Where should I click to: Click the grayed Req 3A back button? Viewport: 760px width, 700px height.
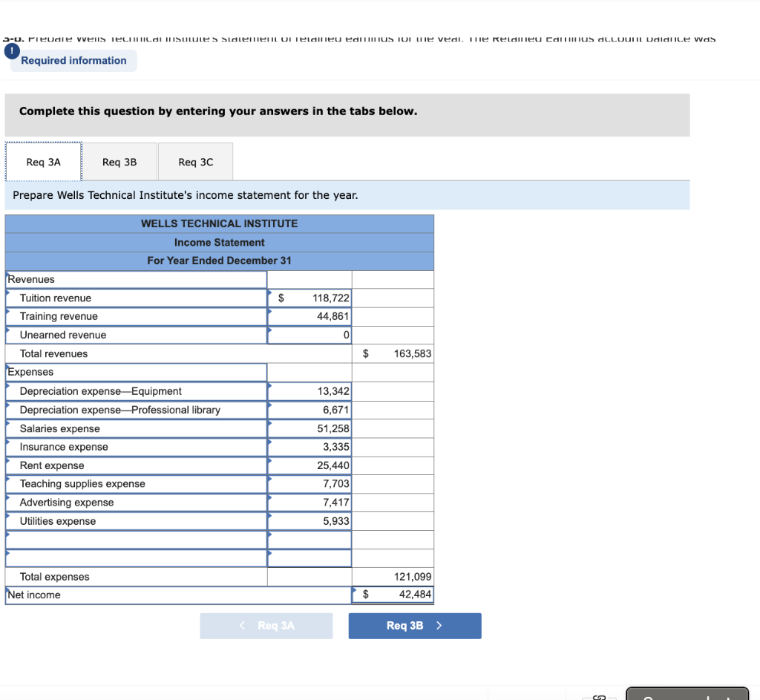(266, 626)
